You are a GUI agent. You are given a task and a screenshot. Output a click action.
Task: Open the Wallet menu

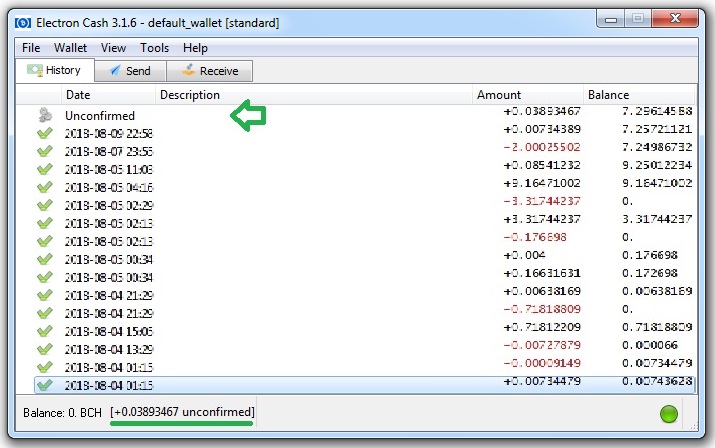click(70, 48)
